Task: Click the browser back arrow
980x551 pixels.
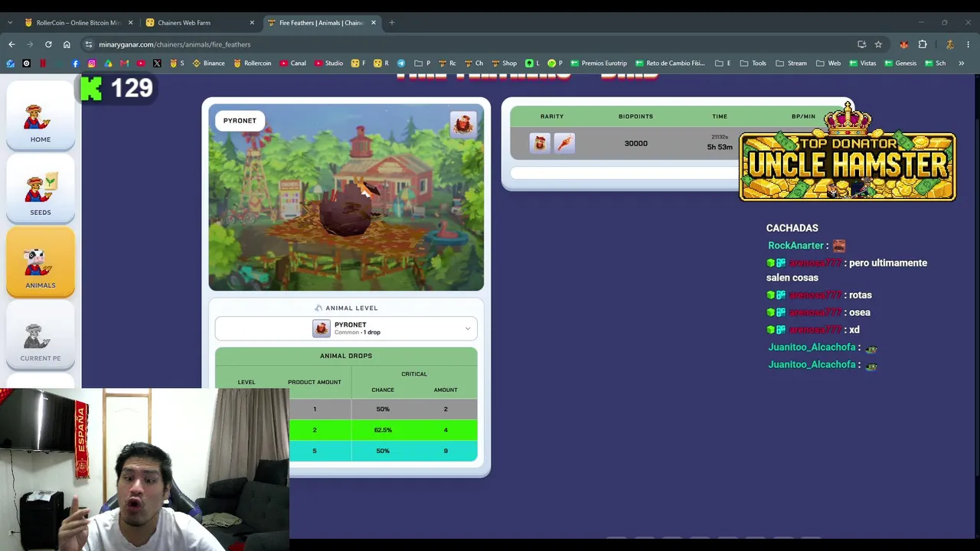Action: (x=11, y=44)
